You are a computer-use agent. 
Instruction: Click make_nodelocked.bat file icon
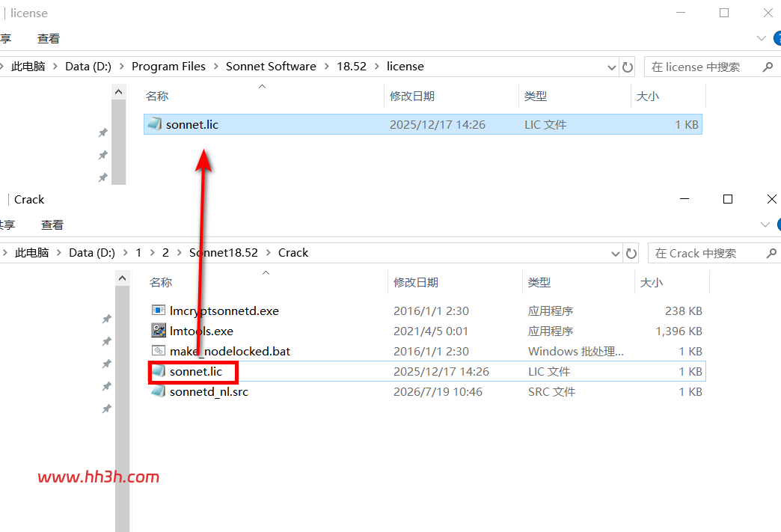click(x=159, y=351)
